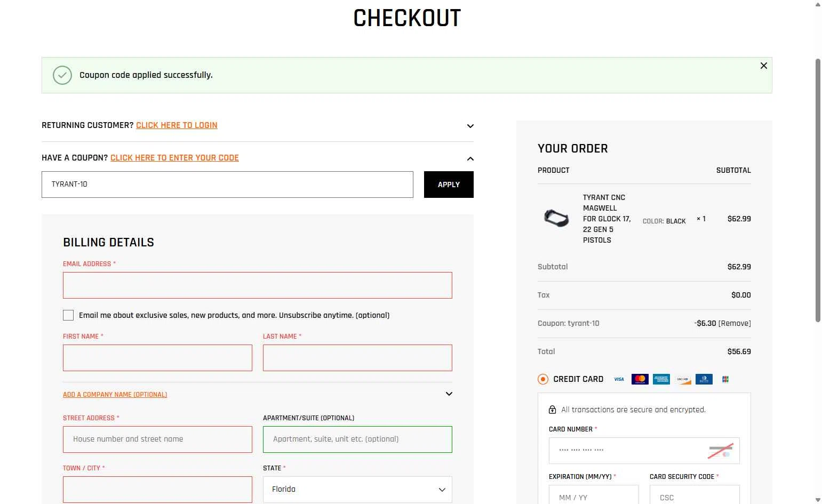Click the JCB card logo
Image resolution: width=822 pixels, height=504 pixels.
tap(725, 379)
